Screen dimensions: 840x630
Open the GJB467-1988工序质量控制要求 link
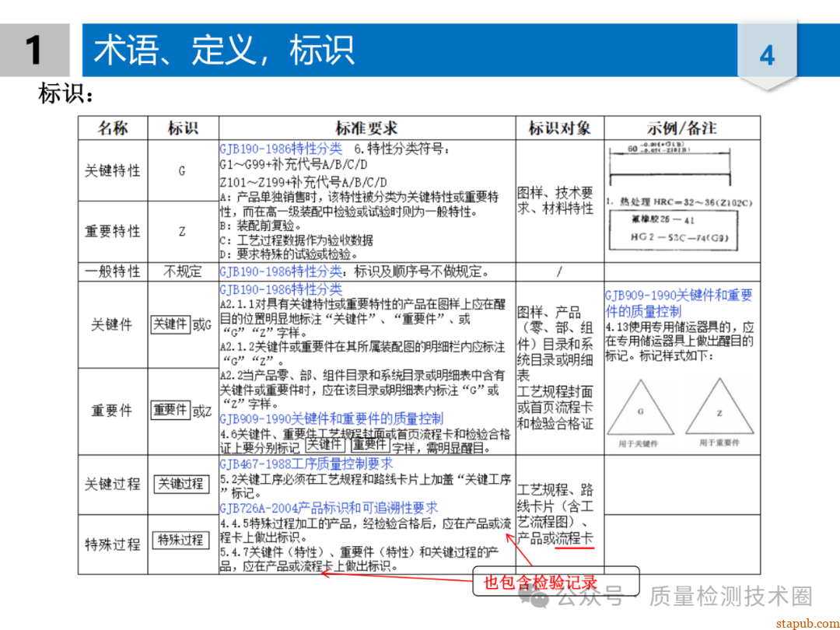(x=306, y=464)
